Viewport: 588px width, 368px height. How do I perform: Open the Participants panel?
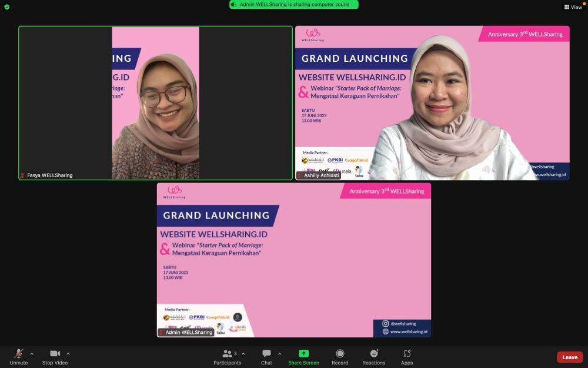pos(227,357)
